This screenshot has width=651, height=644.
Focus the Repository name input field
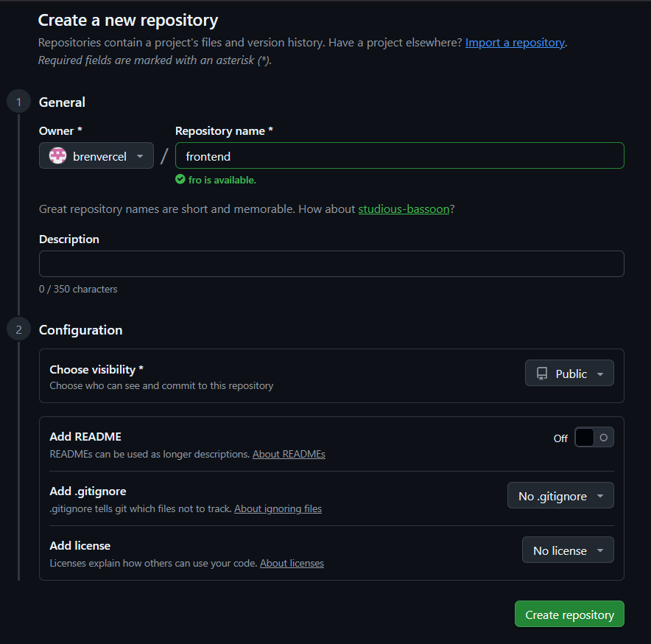click(399, 156)
